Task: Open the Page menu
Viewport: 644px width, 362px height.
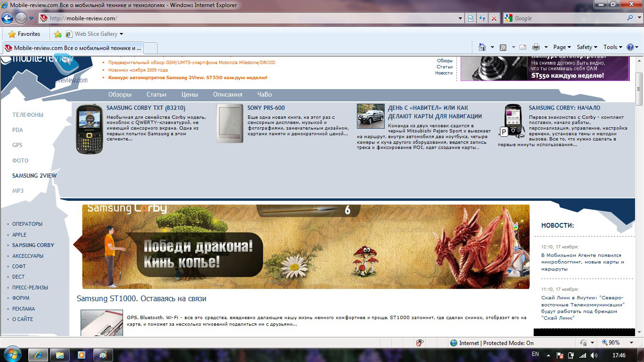Action: point(562,47)
